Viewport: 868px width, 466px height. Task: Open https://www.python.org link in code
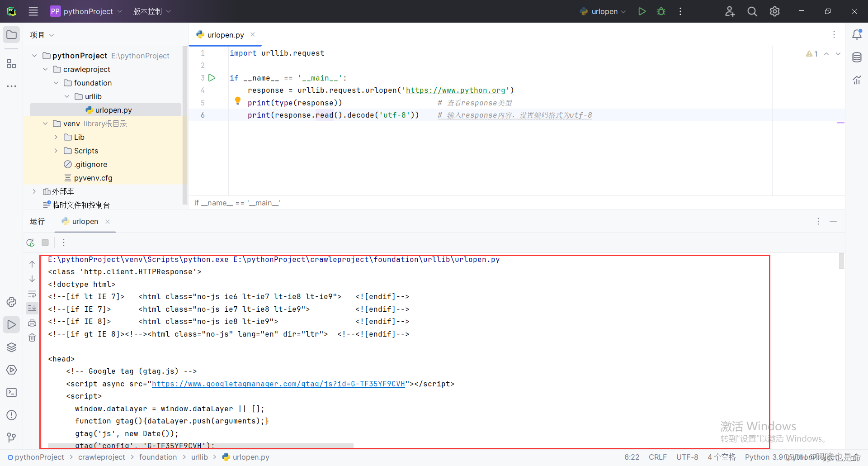click(x=455, y=90)
